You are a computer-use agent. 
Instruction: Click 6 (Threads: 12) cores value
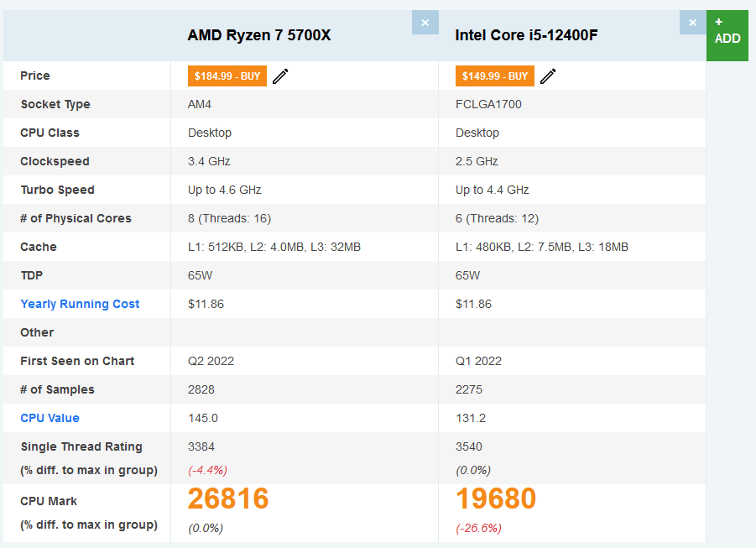click(x=497, y=218)
